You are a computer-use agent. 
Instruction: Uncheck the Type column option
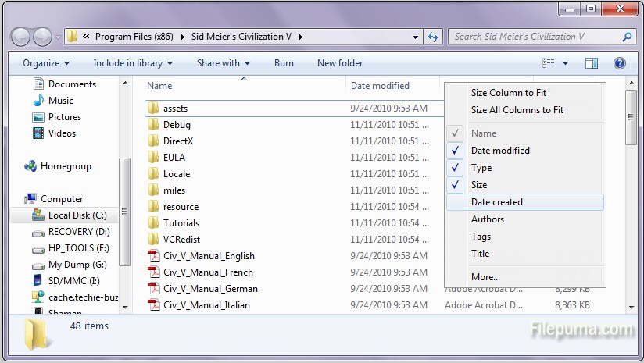point(481,168)
